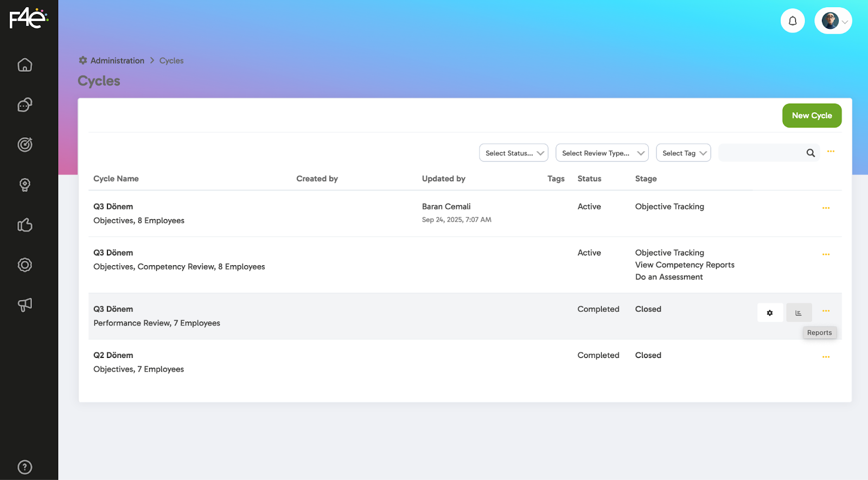Open the chat feedback sidebar icon
Screen dimensions: 868x480
point(25,105)
